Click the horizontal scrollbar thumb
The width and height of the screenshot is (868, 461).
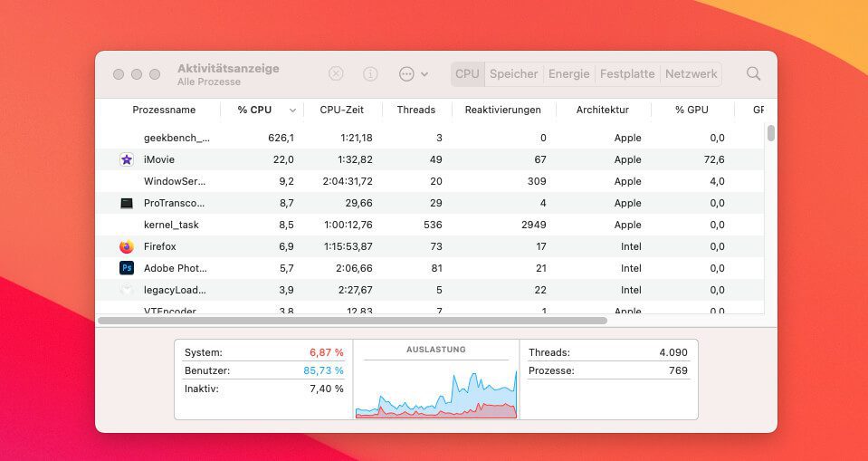[x=353, y=321]
